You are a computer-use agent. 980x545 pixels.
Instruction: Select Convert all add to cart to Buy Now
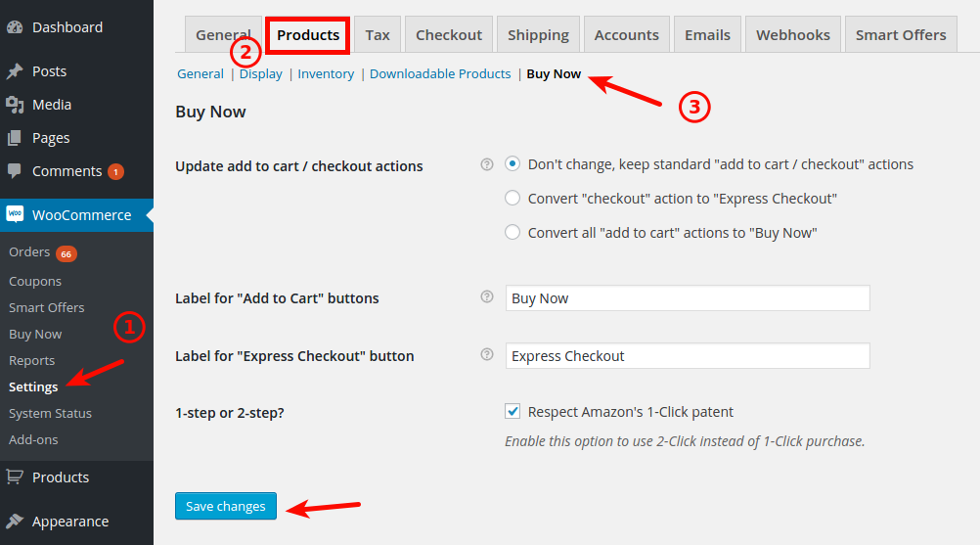tap(512, 233)
